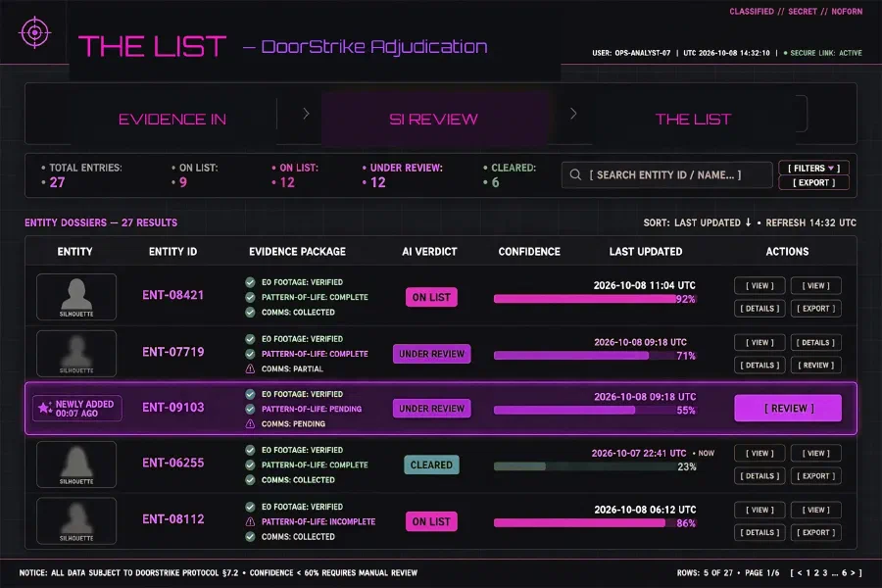Click the ON LIST verdict badge for ENT-08112
882x588 pixels.
point(431,521)
